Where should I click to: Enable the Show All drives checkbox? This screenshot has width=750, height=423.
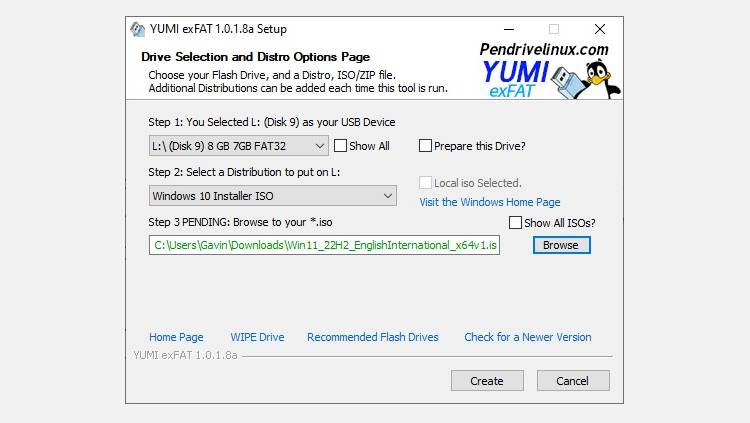pos(340,145)
